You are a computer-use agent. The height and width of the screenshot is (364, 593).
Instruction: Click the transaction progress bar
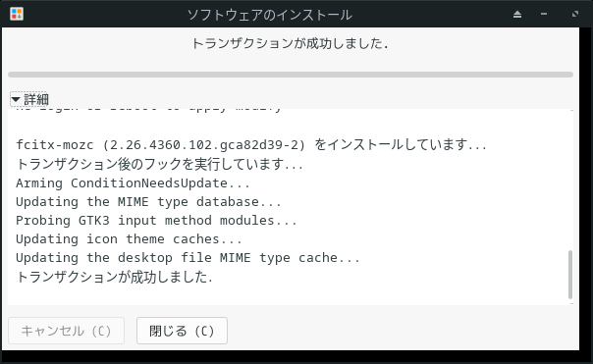coord(291,75)
